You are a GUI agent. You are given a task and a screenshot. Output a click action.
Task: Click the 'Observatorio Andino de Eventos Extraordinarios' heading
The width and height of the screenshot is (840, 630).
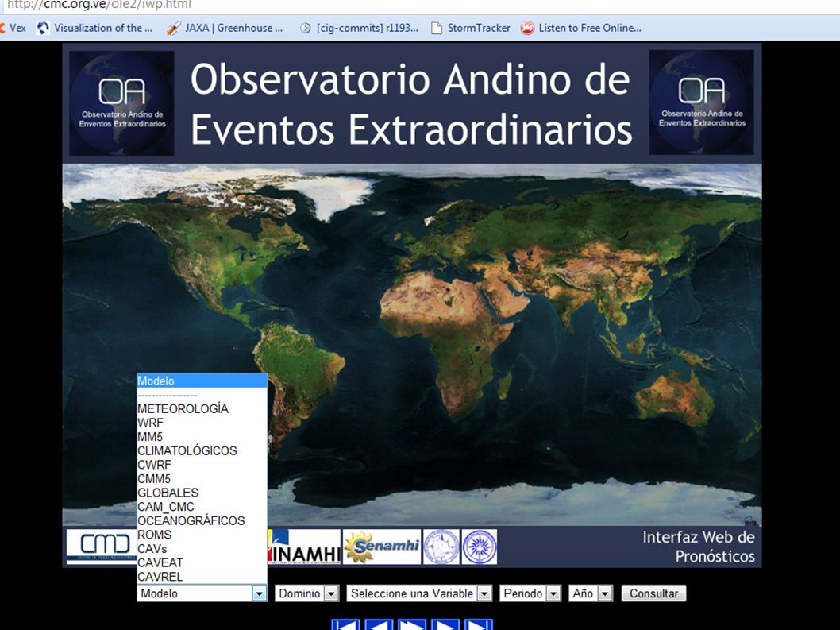pyautogui.click(x=411, y=104)
